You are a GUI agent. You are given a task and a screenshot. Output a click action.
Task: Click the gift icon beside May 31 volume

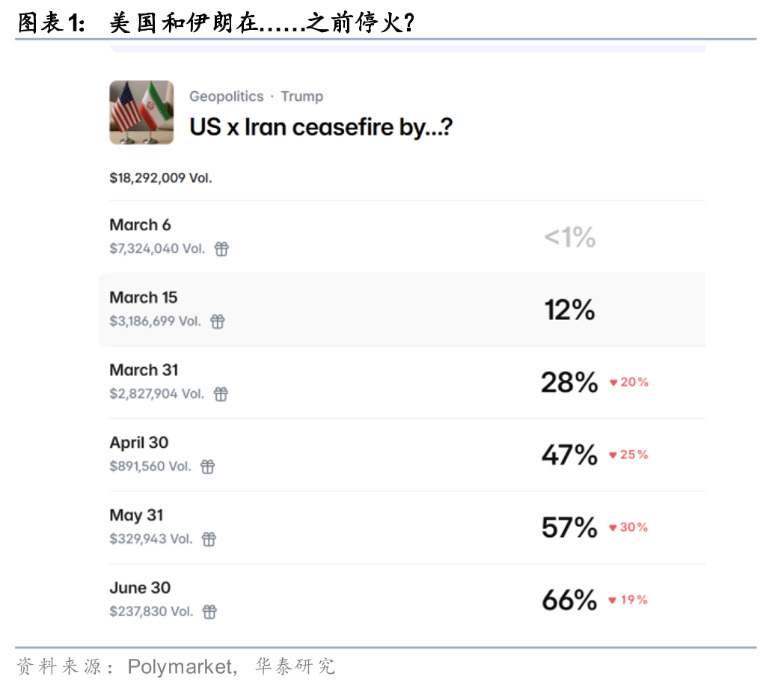[x=209, y=539]
